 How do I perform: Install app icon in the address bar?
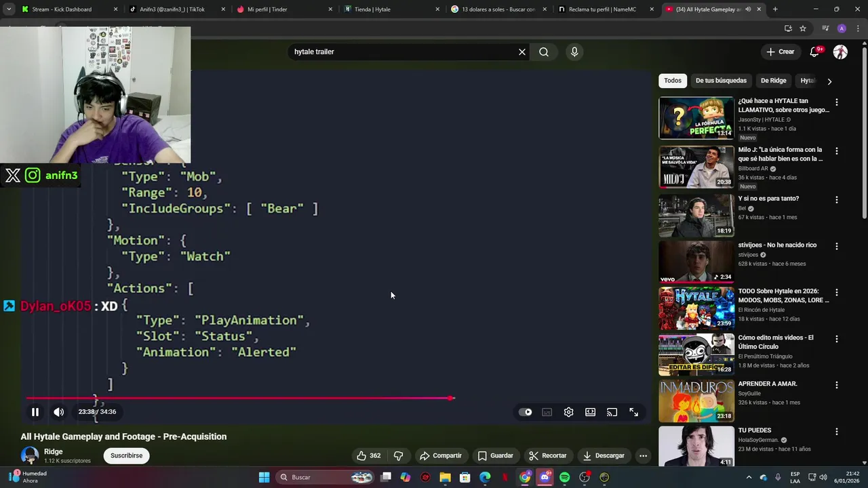pos(788,28)
